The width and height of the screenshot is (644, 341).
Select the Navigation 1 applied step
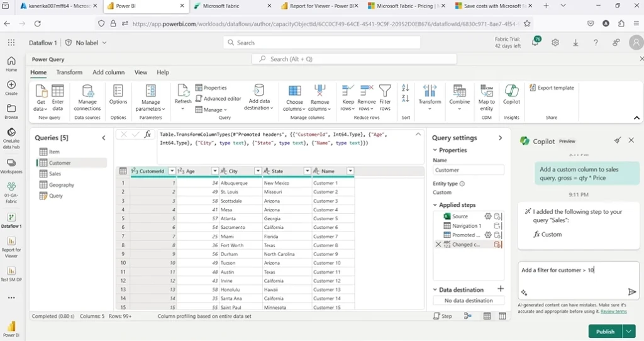(467, 226)
